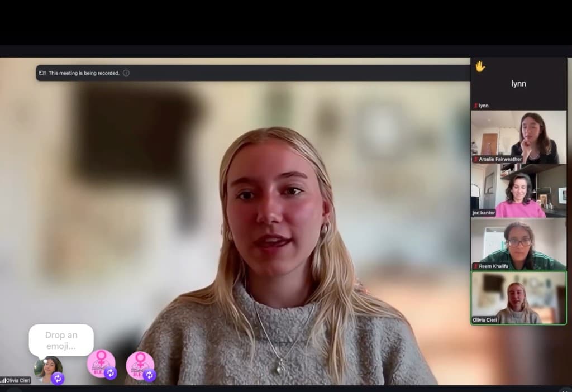Viewport: 572px width, 392px height.
Task: Click the "jodikantor" name label
Action: coord(484,213)
